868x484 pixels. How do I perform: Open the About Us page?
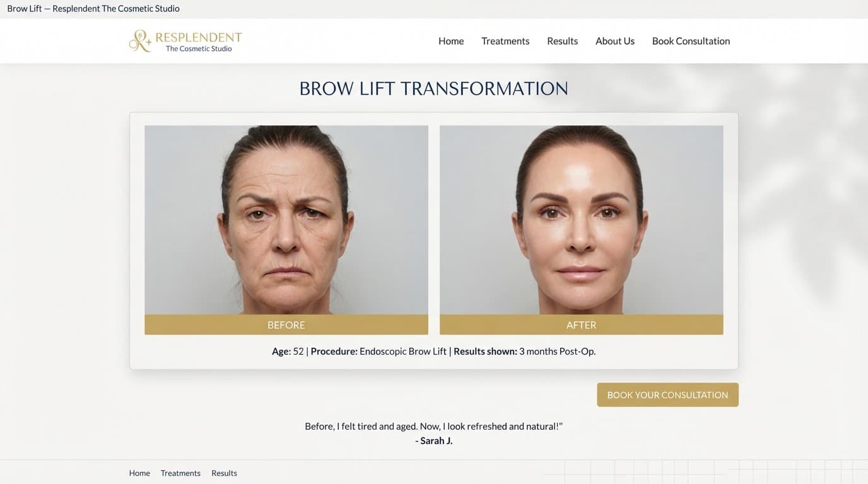(x=615, y=41)
